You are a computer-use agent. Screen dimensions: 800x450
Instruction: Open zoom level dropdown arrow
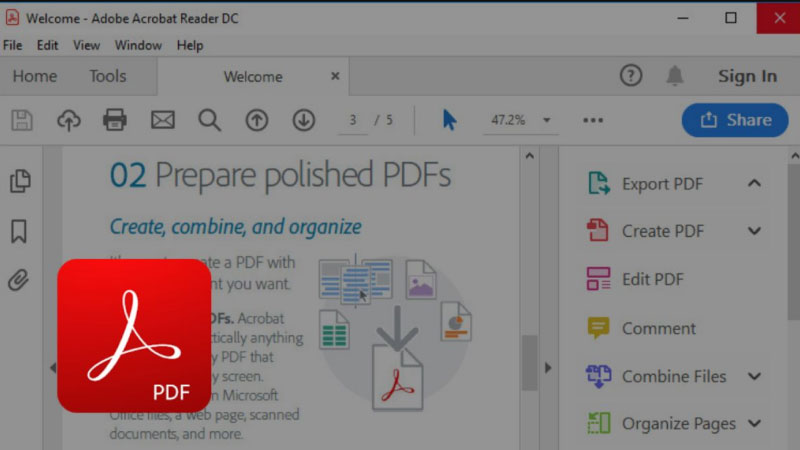pos(546,120)
